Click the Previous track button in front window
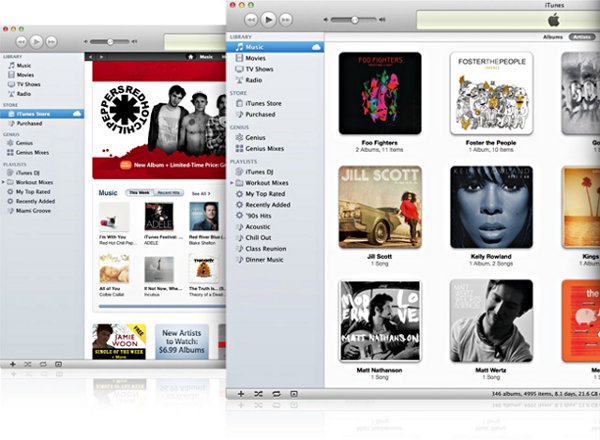Screen dimensions: 600x440 (x=249, y=19)
